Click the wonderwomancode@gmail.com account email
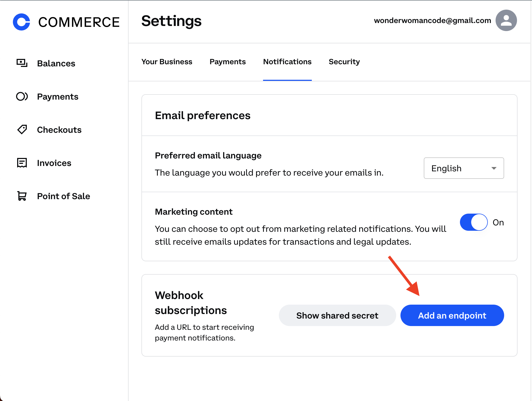This screenshot has height=401, width=532. 432,21
